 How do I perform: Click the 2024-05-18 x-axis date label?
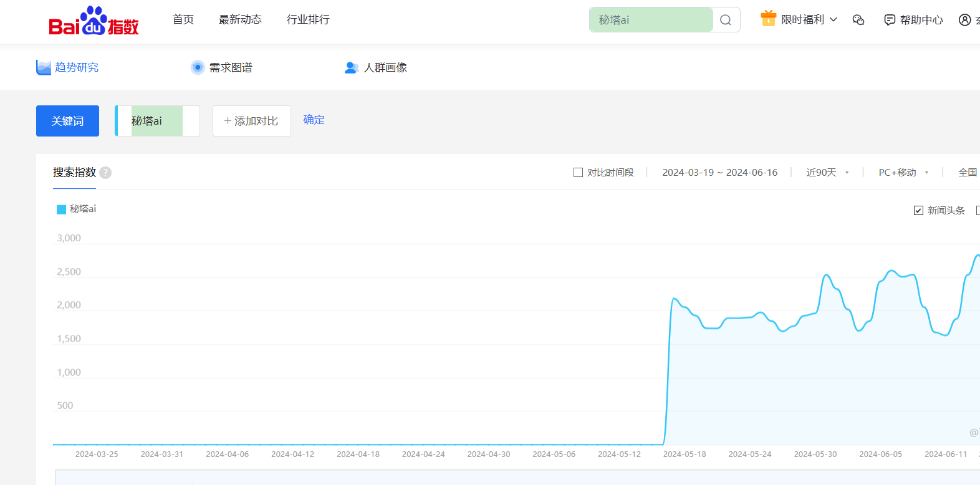(x=685, y=454)
